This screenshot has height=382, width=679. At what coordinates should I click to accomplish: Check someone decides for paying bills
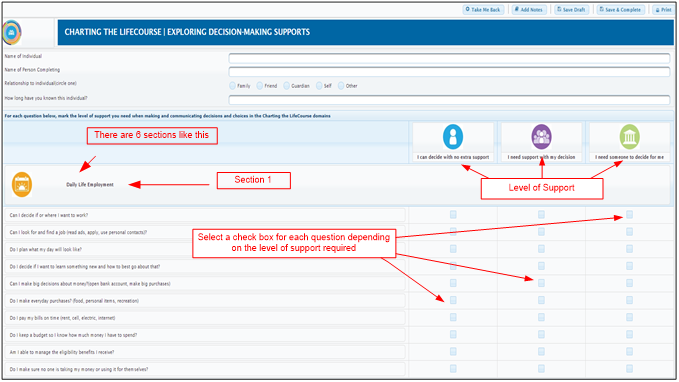click(630, 317)
